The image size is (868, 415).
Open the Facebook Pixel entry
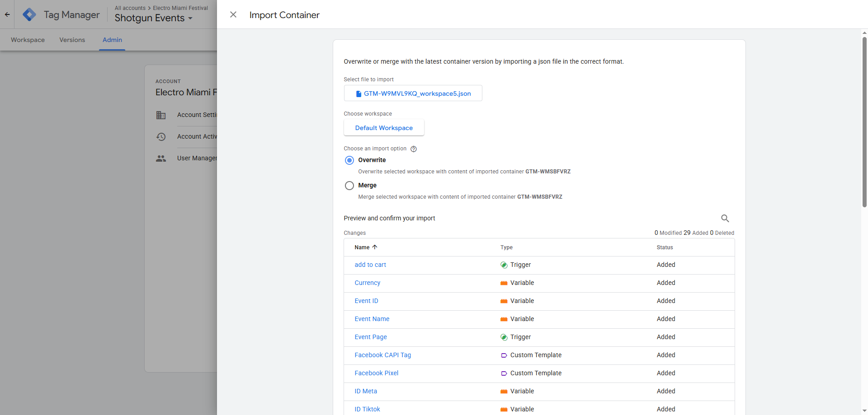(x=377, y=373)
